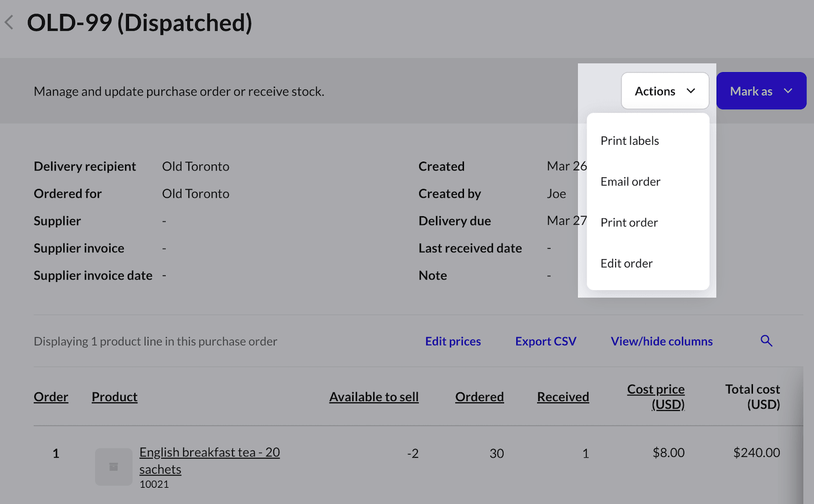
Task: Click the 'Displaying 1 product line' text
Action: [x=155, y=341]
